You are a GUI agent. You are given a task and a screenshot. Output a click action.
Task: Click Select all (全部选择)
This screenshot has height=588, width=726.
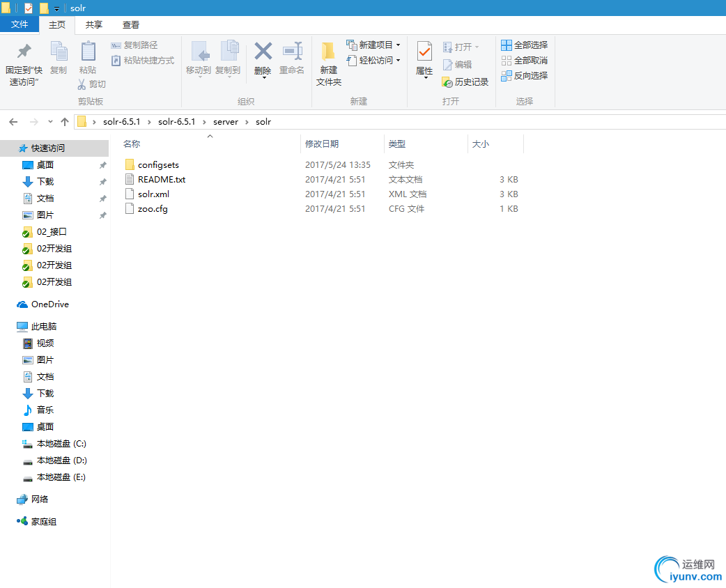(525, 45)
